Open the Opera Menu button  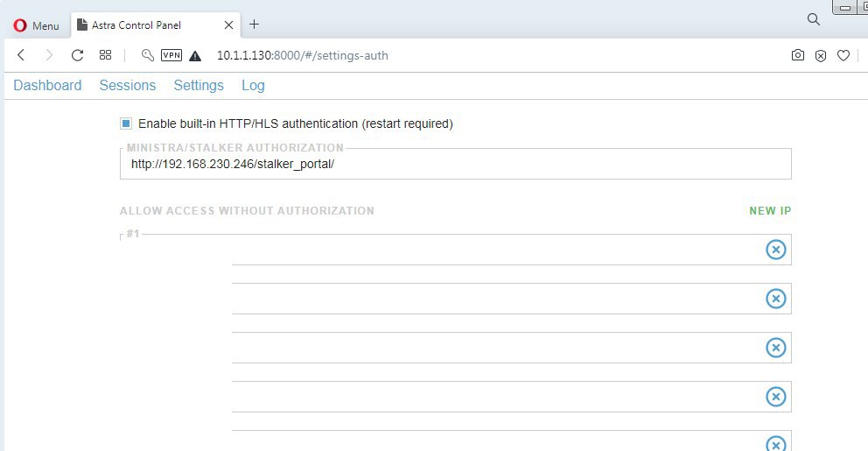coord(36,25)
